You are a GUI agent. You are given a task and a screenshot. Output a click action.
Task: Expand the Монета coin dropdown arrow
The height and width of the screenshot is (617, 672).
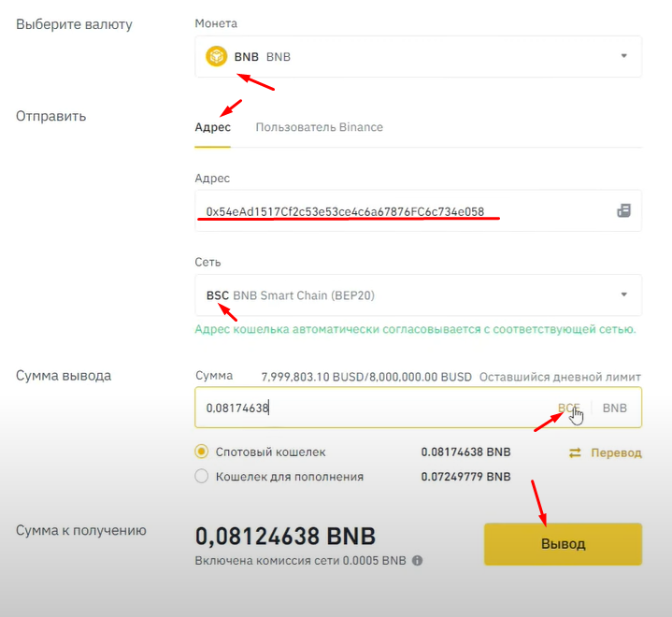click(624, 56)
